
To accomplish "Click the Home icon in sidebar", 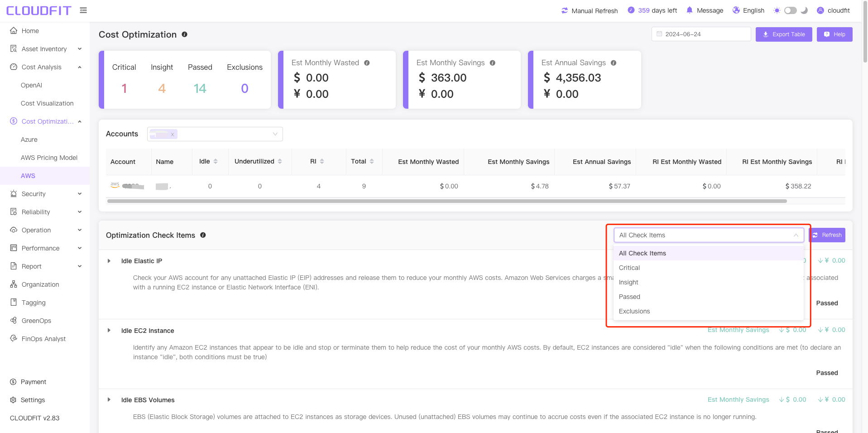I will pos(14,30).
